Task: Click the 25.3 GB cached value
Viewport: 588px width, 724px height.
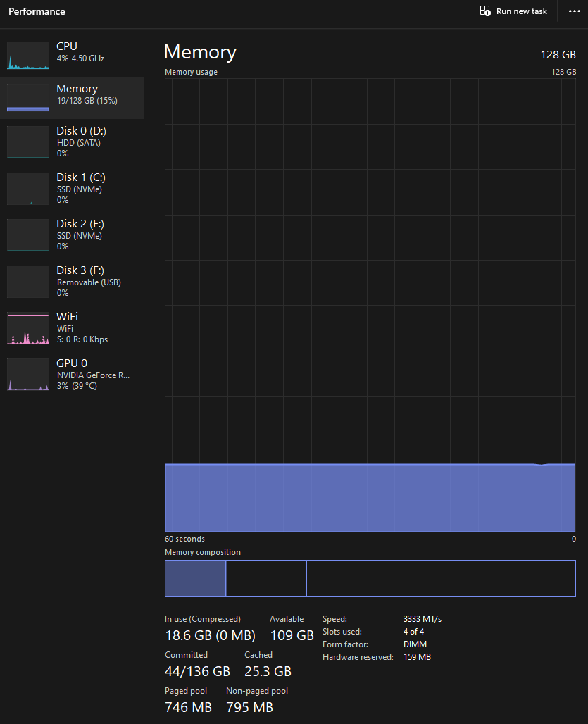Action: click(x=268, y=671)
